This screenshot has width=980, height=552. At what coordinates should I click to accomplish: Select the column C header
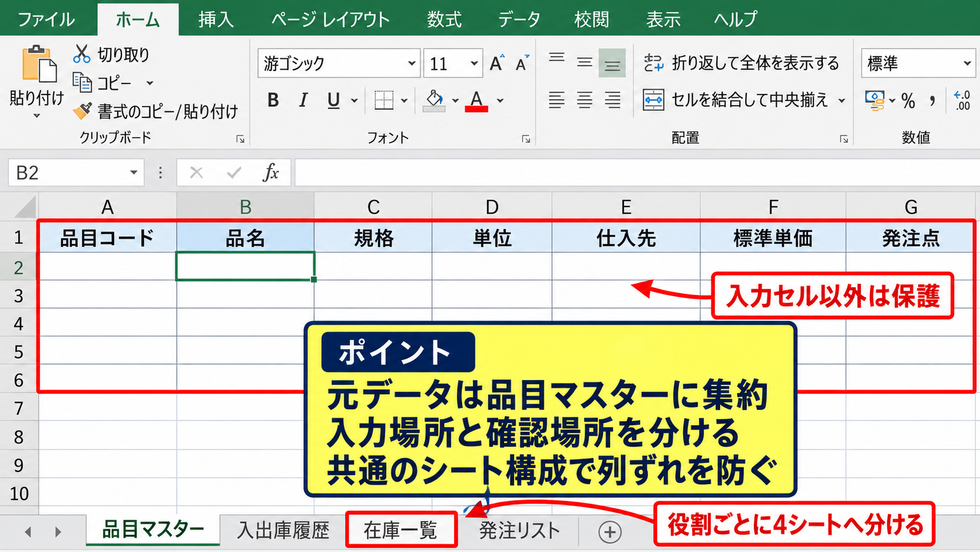click(373, 207)
